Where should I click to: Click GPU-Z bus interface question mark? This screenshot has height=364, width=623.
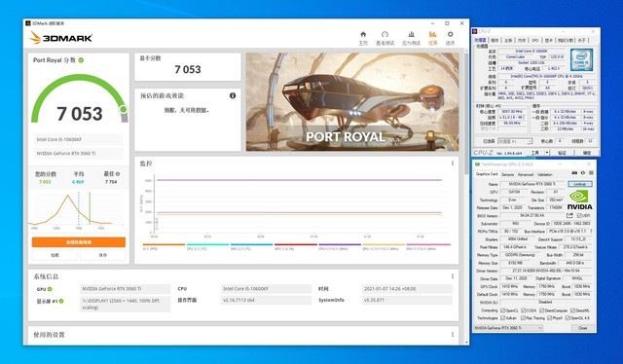click(x=591, y=231)
